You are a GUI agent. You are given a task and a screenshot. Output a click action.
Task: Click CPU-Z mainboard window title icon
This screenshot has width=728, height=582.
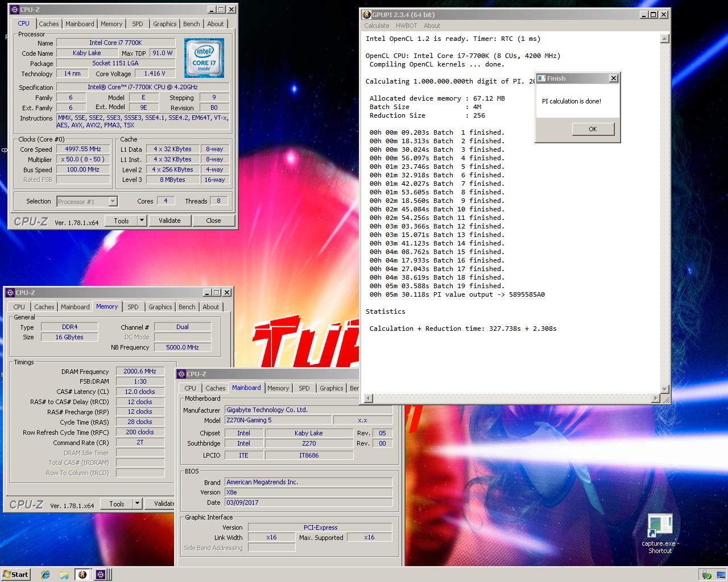tap(181, 374)
